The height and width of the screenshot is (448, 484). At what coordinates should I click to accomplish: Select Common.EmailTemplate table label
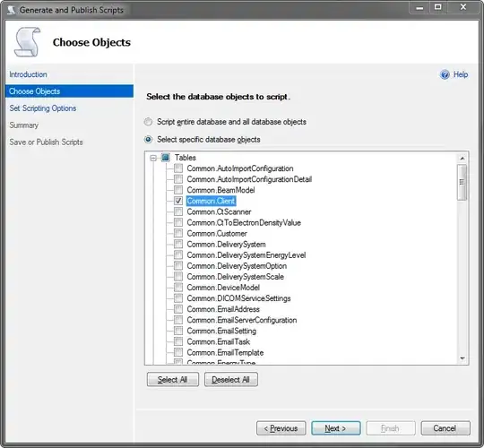[x=225, y=352]
